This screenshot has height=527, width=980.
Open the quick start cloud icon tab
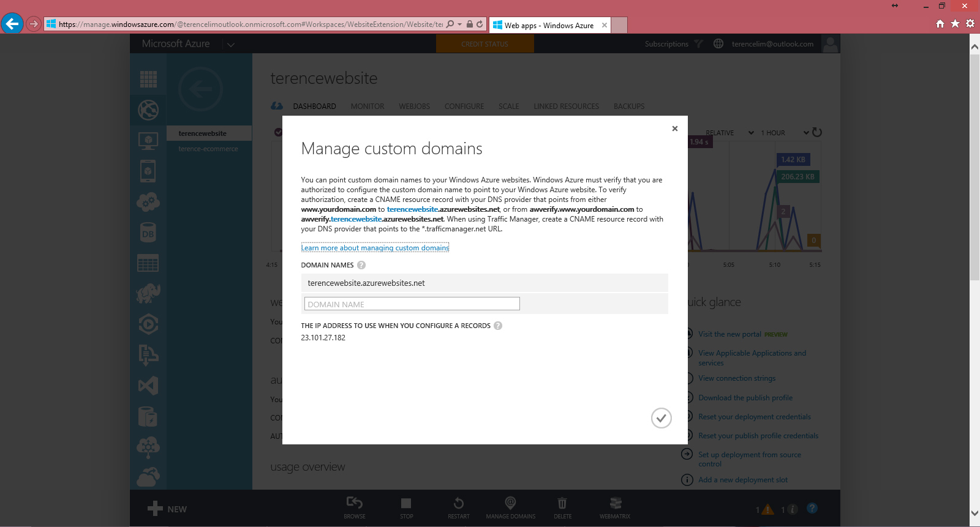pyautogui.click(x=277, y=106)
